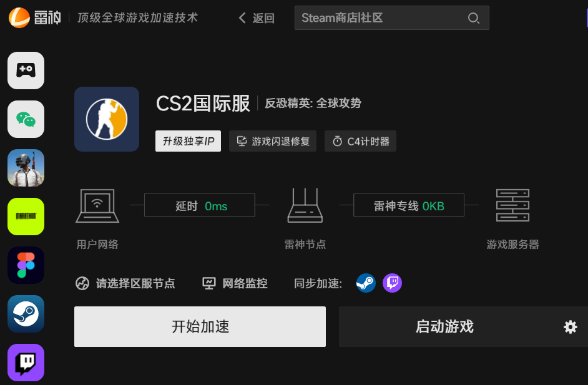The width and height of the screenshot is (588, 385).
Task: Open Twitch from the sidebar
Action: point(26,363)
